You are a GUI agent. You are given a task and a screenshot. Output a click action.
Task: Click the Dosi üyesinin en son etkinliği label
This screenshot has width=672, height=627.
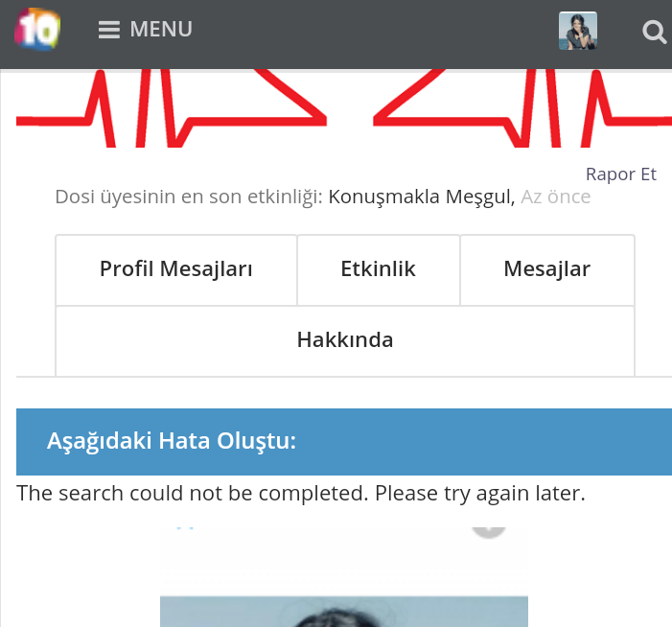(x=189, y=197)
